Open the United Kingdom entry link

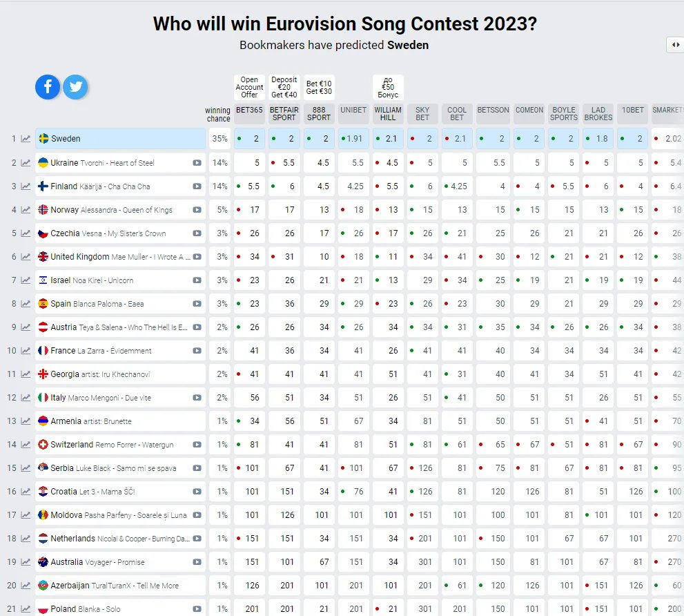tap(80, 257)
